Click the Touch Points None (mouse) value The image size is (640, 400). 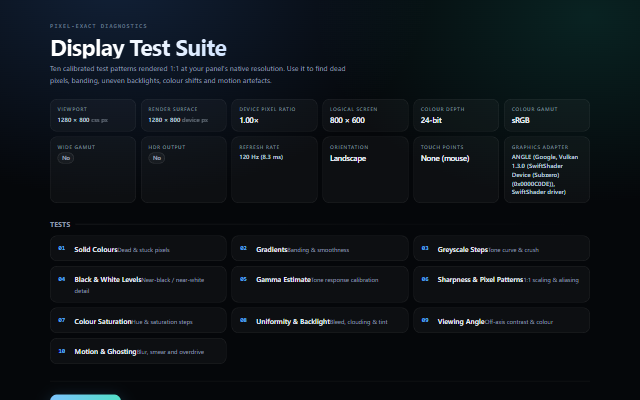coord(445,158)
